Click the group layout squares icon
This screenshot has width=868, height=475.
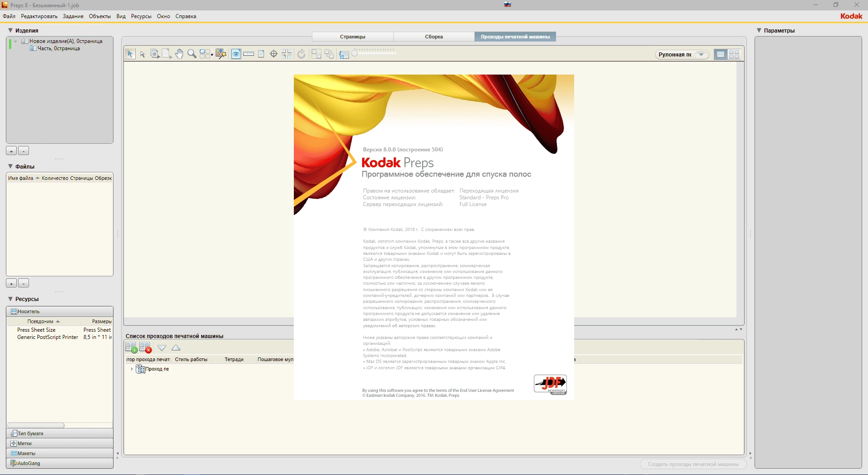[x=316, y=54]
